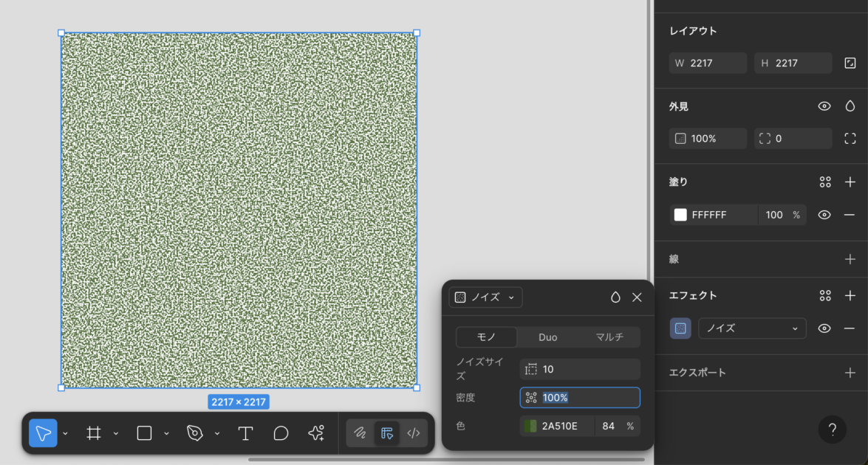The image size is (868, 465).
Task: Add an export setting in エクスポート
Action: (x=850, y=373)
